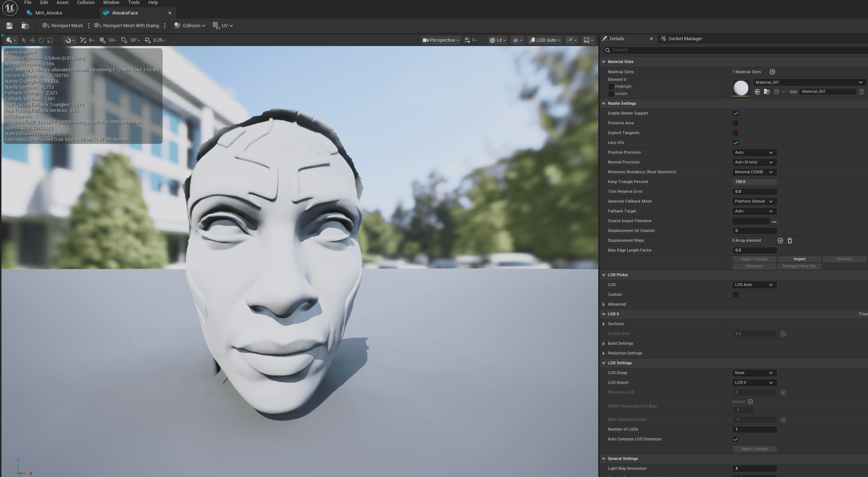Screen dimensions: 868x477
Task: Browse to asset in Content Browser icon
Action: pos(25,25)
